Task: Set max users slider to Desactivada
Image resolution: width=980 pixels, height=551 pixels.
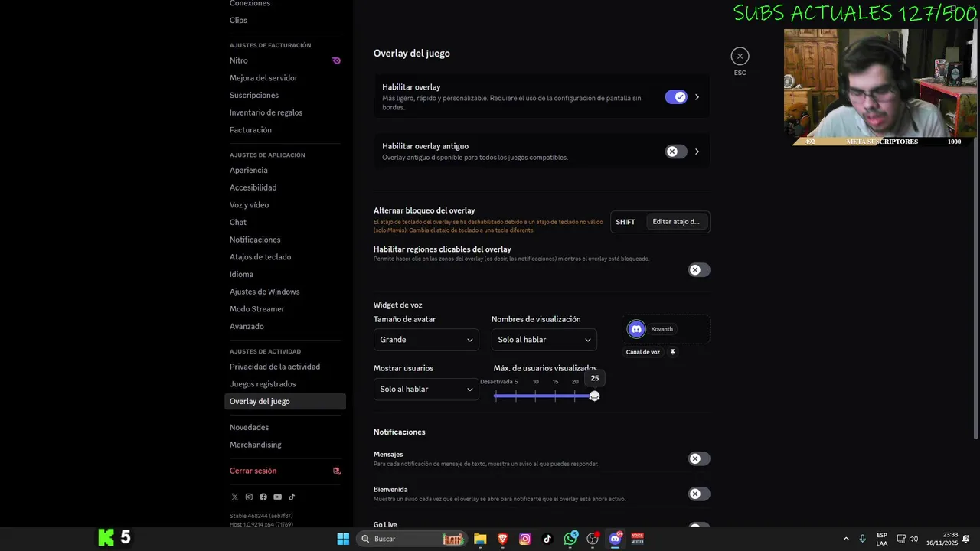Action: pos(496,396)
